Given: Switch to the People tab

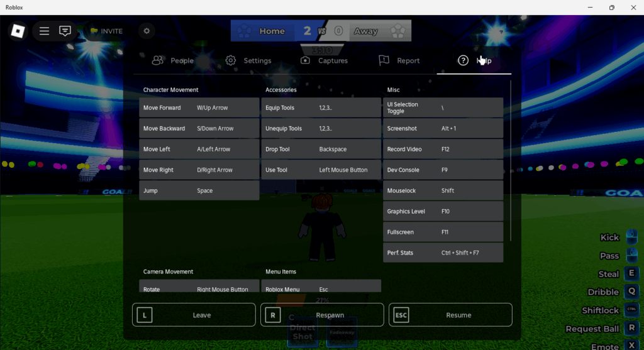Looking at the screenshot, I should 173,60.
